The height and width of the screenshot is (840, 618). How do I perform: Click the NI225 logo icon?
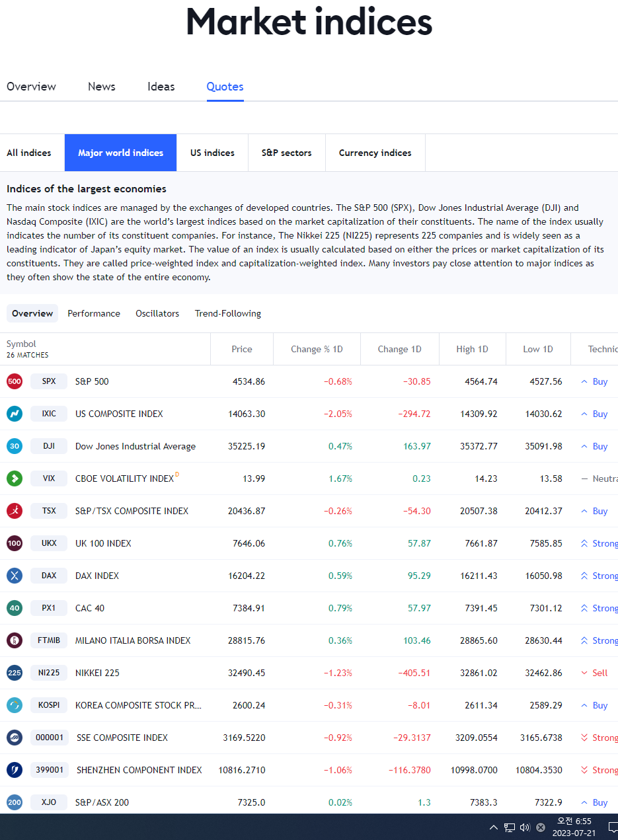15,673
